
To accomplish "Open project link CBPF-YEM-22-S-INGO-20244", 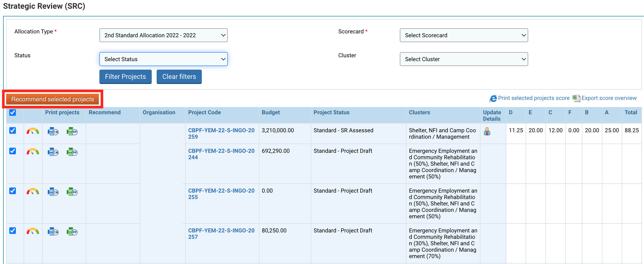I will (221, 154).
